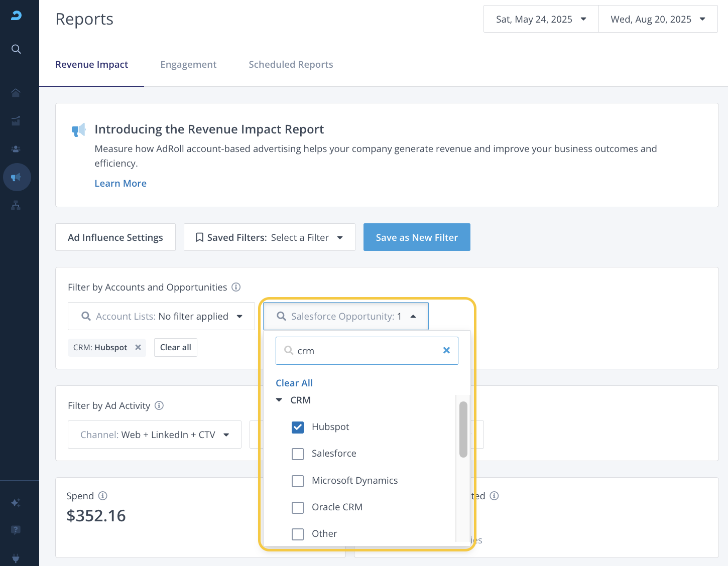Open the Account Lists filter dropdown
The height and width of the screenshot is (566, 728).
[161, 316]
